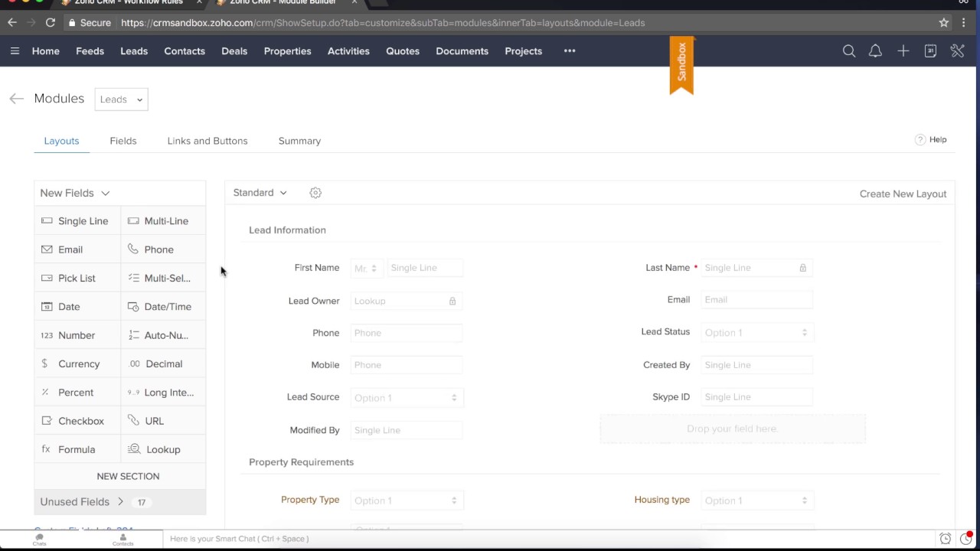Reload the page in browser
Image resolution: width=980 pixels, height=551 pixels.
51,23
